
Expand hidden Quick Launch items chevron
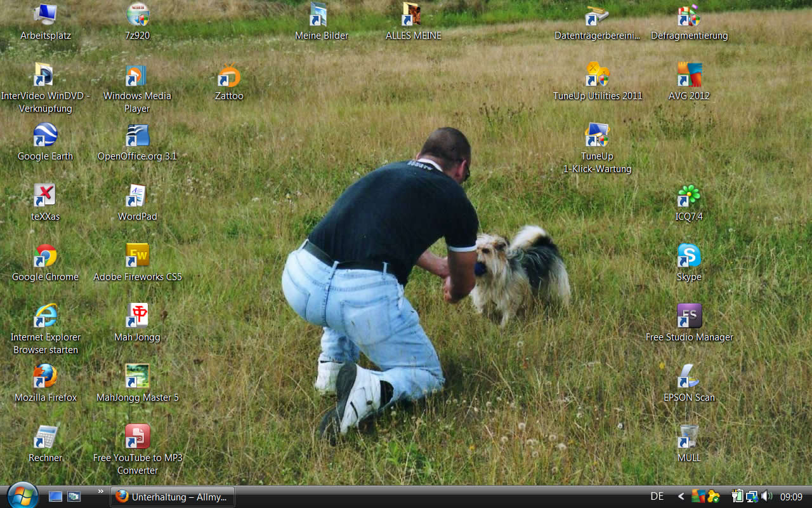click(x=100, y=491)
